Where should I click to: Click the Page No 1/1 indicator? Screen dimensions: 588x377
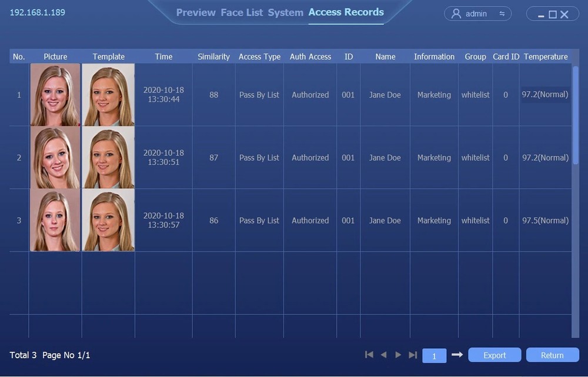(x=66, y=355)
